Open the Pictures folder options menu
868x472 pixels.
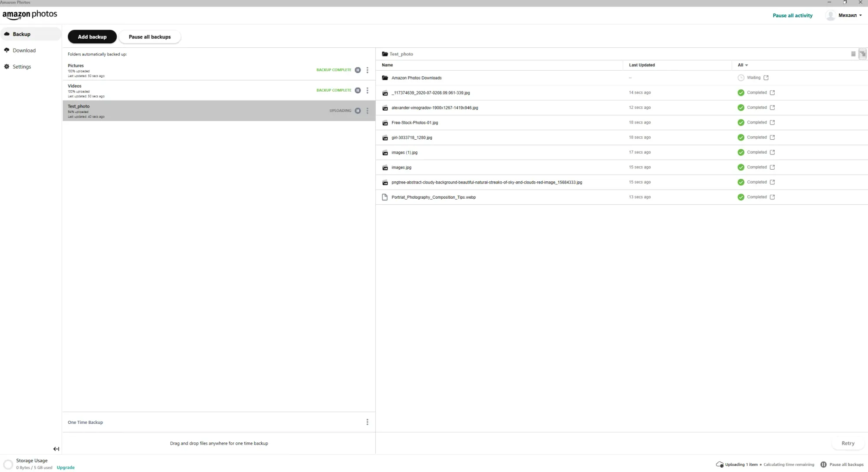[367, 70]
